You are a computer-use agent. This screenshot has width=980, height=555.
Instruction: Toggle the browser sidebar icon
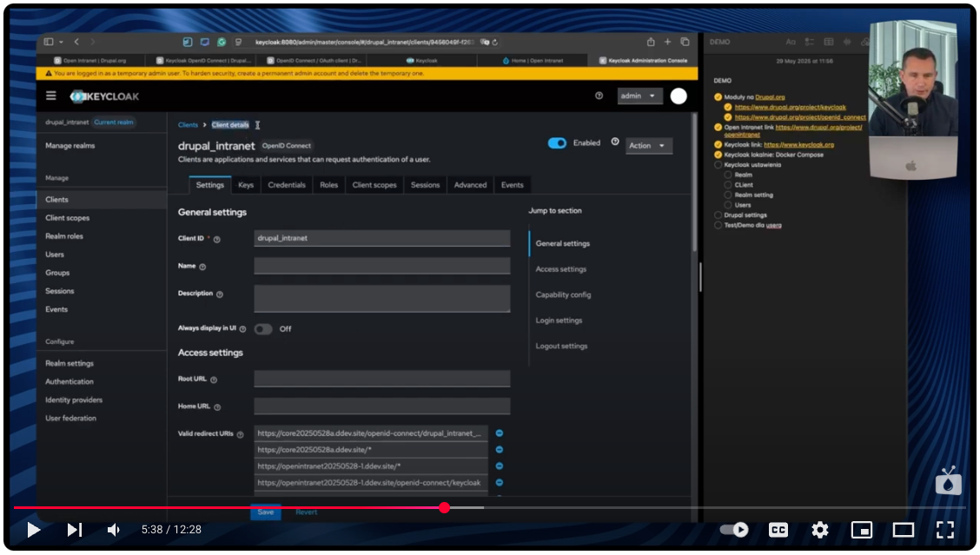coord(49,42)
